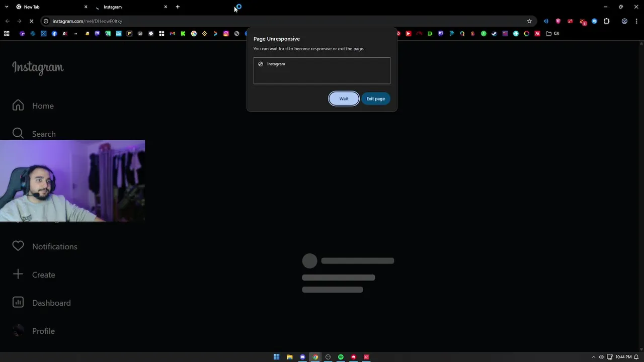This screenshot has width=644, height=362.
Task: Click the Instagram logo wordmark
Action: tap(38, 67)
